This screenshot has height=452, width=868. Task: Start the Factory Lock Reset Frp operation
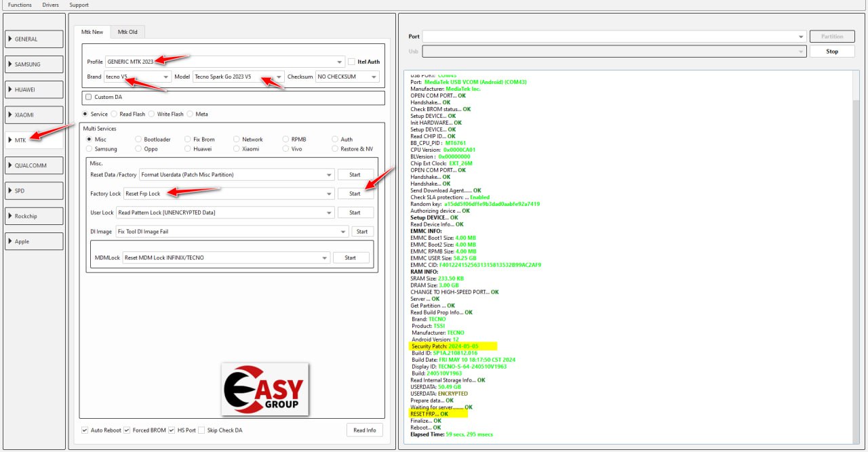(x=355, y=194)
